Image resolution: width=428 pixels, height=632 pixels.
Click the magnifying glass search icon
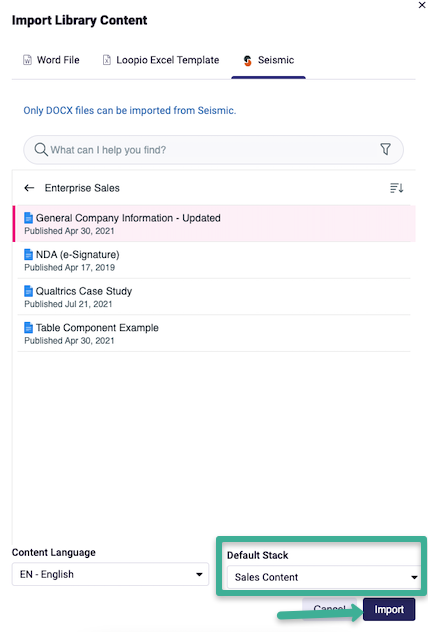click(x=41, y=150)
